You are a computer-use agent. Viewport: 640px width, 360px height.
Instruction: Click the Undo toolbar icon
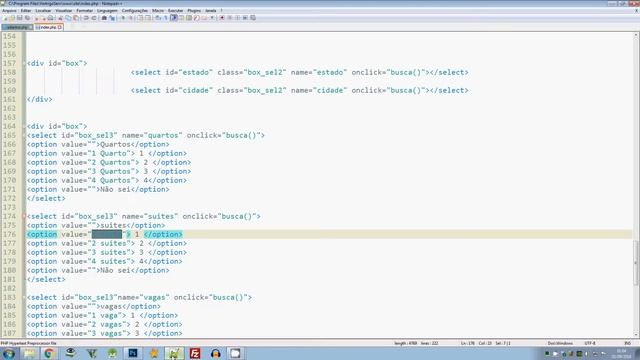pyautogui.click(x=86, y=18)
